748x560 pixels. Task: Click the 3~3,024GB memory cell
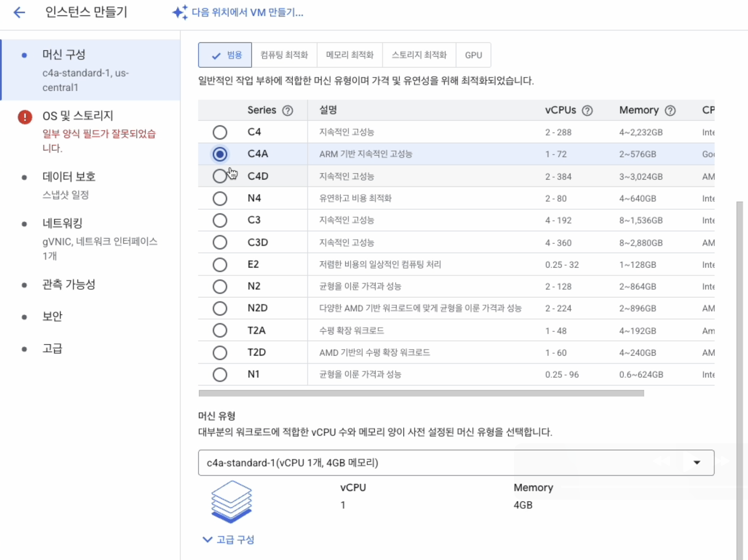coord(641,176)
